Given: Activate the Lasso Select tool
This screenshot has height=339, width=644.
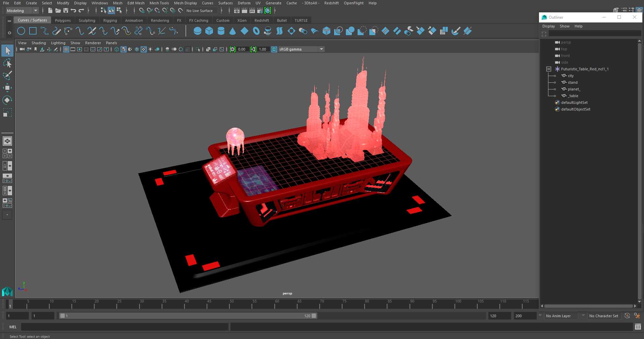Looking at the screenshot, I should pos(7,63).
